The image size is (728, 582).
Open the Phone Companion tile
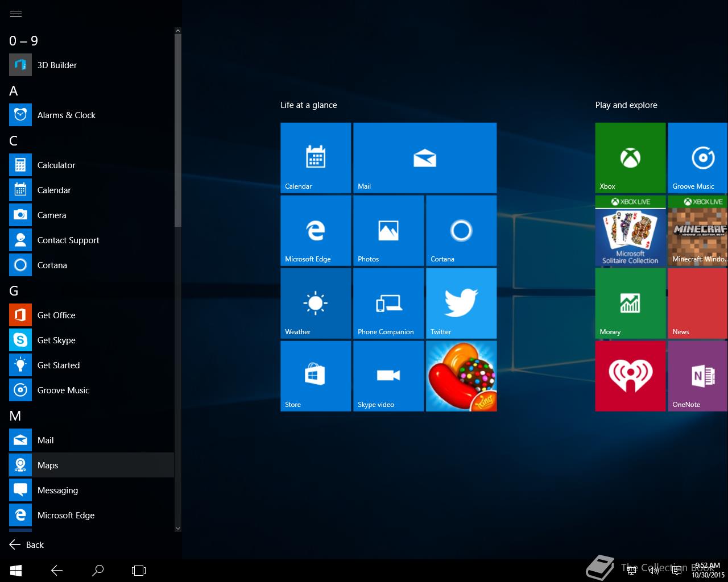[388, 304]
